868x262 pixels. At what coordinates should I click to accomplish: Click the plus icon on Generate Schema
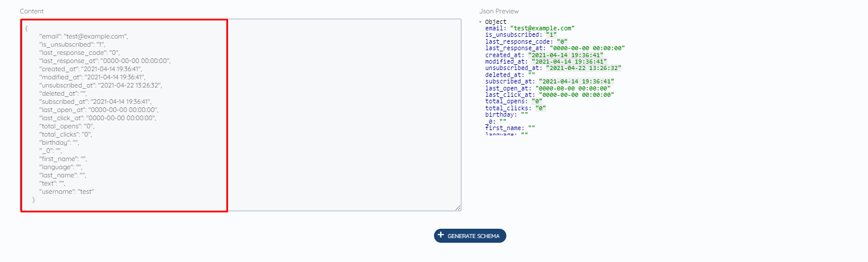click(441, 236)
